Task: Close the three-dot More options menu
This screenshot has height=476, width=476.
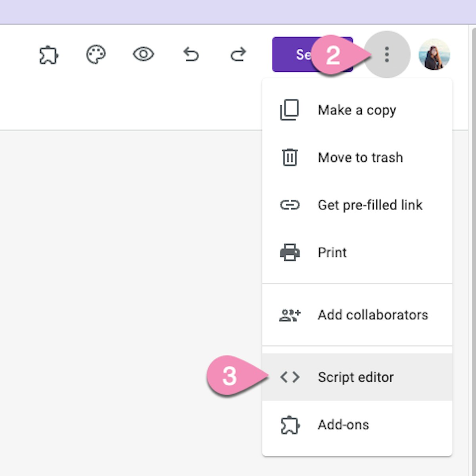Action: pyautogui.click(x=387, y=54)
